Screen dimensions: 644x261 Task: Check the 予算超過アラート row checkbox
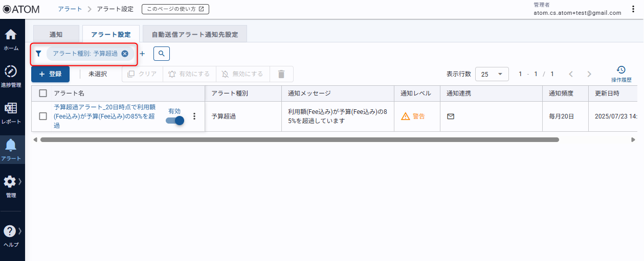(x=43, y=116)
